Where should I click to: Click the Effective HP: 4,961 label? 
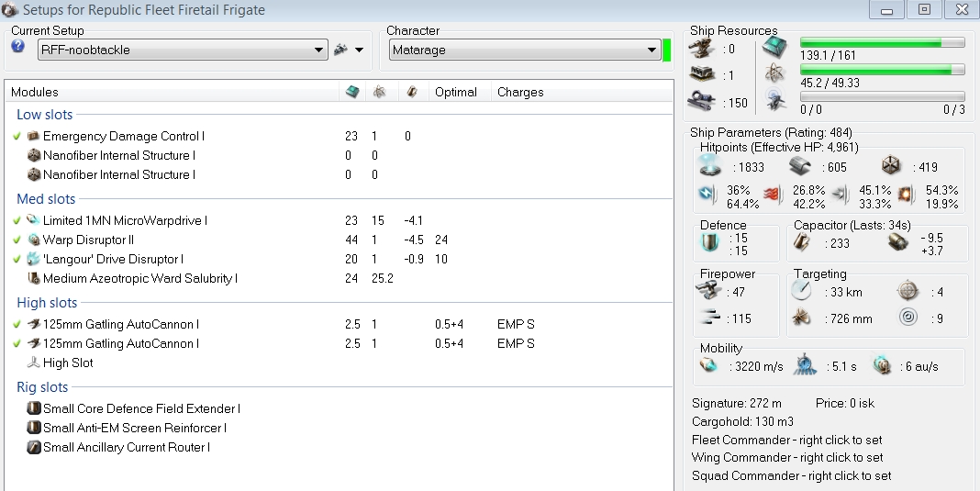click(807, 148)
